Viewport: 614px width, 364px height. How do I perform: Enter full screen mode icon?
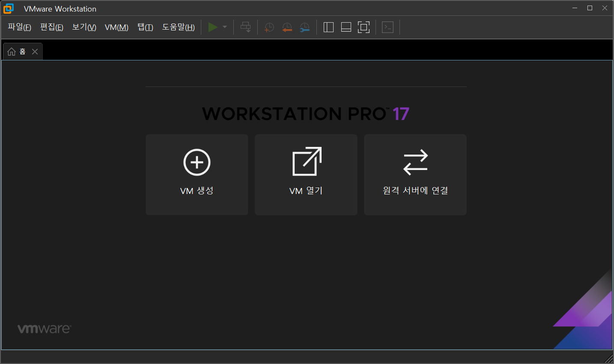(364, 27)
